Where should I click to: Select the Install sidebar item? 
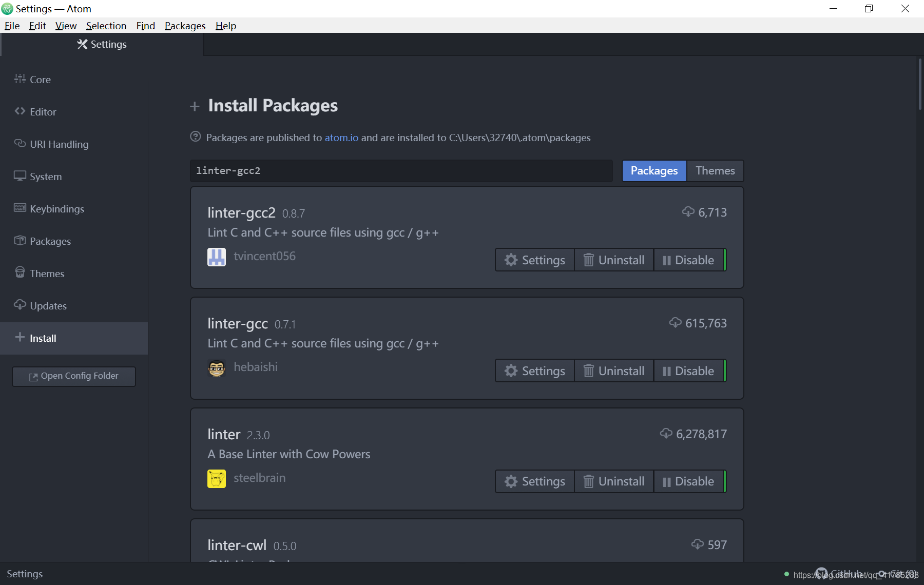click(x=74, y=338)
